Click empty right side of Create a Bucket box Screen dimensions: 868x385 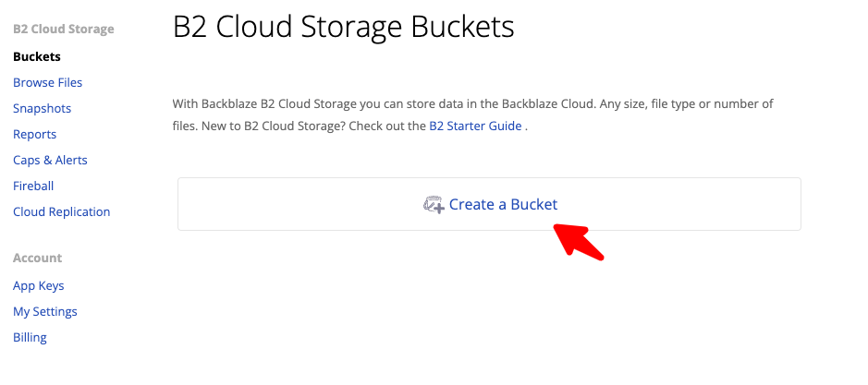coord(703,204)
